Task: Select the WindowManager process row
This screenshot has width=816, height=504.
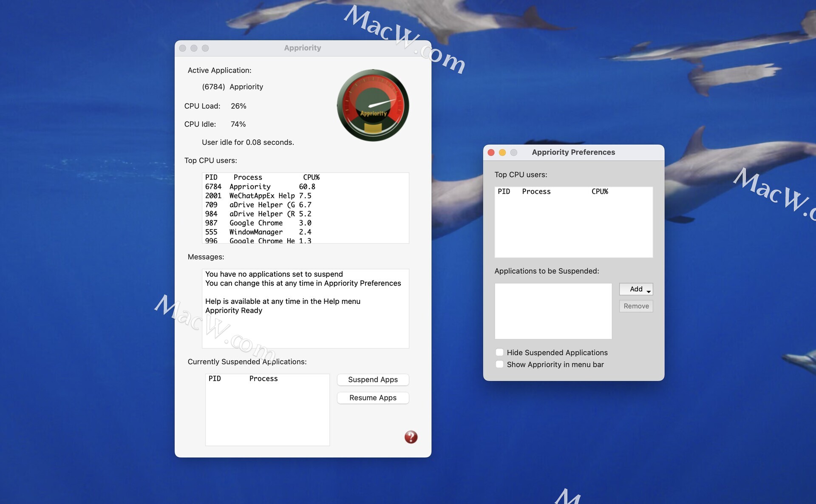Action: tap(305, 232)
